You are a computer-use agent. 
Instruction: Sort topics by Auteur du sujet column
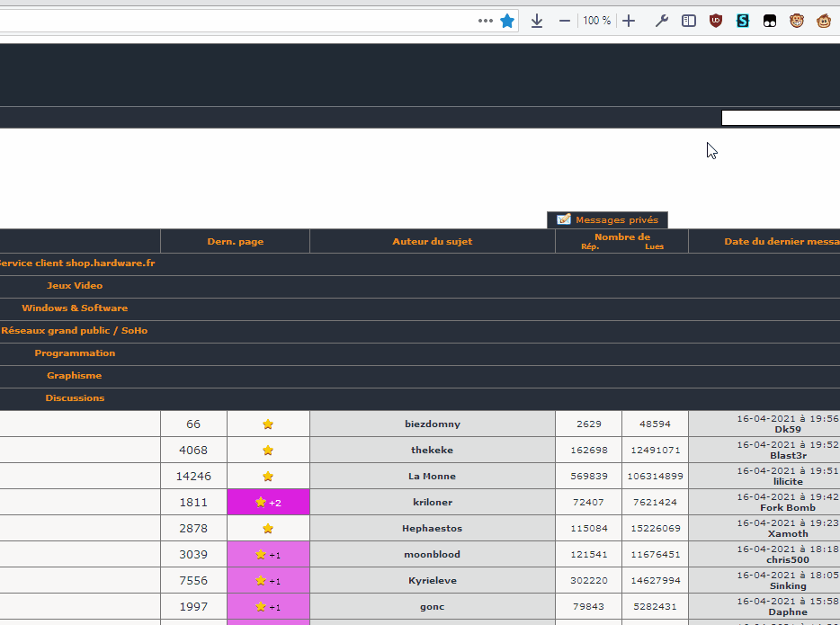point(432,241)
